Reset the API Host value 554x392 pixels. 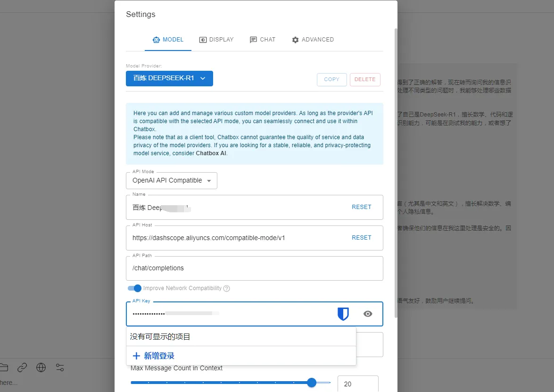(362, 238)
